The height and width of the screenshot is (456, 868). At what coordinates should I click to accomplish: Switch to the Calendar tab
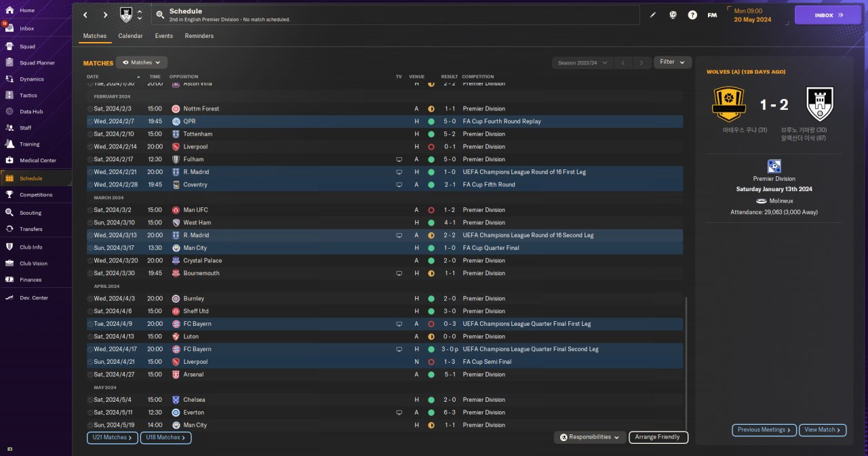[130, 36]
